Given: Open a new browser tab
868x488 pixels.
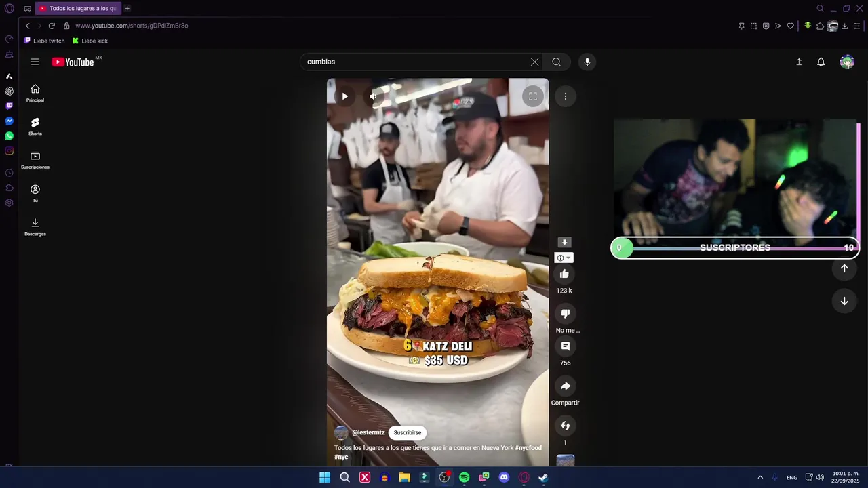Looking at the screenshot, I should click(127, 9).
